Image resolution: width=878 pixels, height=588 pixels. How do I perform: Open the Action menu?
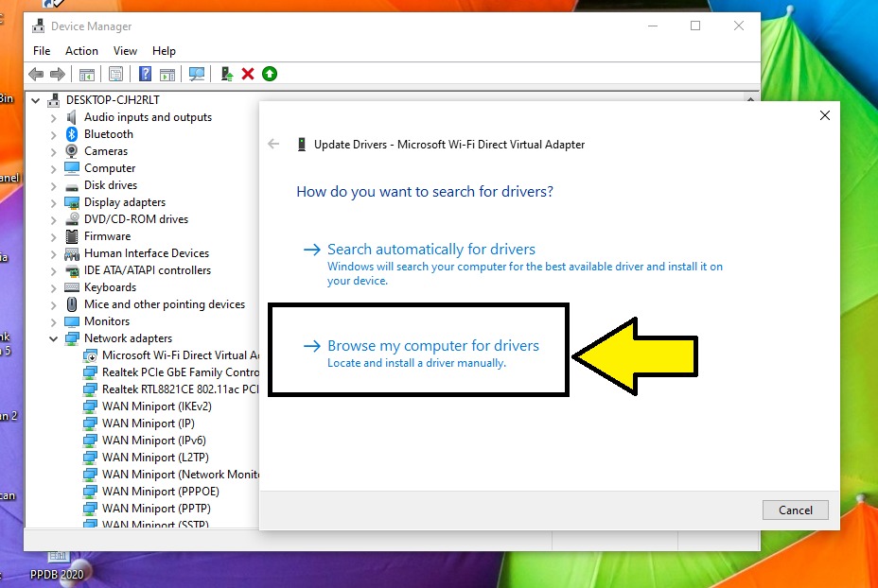point(81,51)
